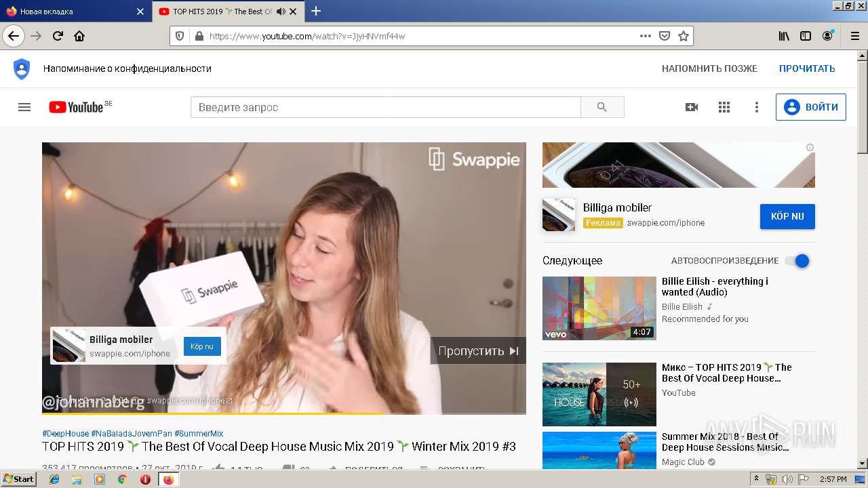Open the Magic Club channel name
The height and width of the screenshot is (488, 868).
[x=683, y=462]
